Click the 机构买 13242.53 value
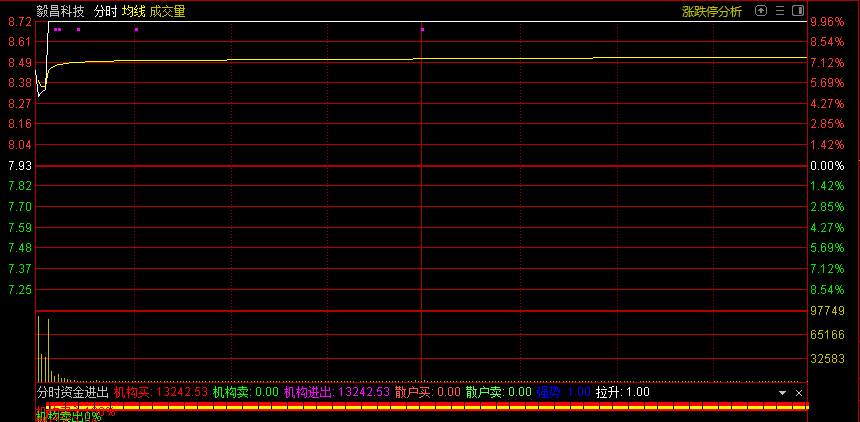Viewport: 860px width, 422px height. click(x=160, y=393)
